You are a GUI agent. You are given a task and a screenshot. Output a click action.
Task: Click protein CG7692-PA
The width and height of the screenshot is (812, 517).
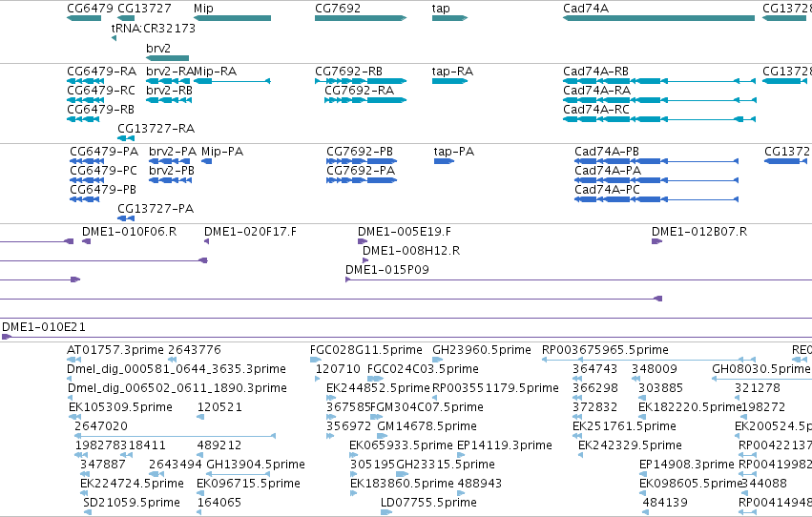click(361, 171)
